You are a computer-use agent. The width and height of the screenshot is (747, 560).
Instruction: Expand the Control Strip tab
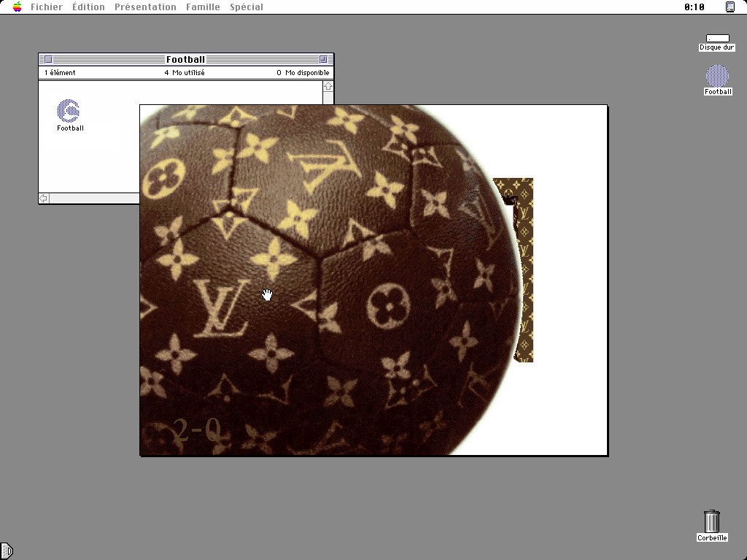coord(6,551)
